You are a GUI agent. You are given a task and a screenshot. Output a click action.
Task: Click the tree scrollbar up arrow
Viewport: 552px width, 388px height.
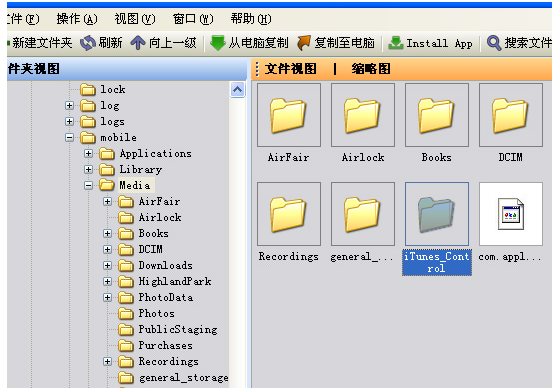[238, 89]
